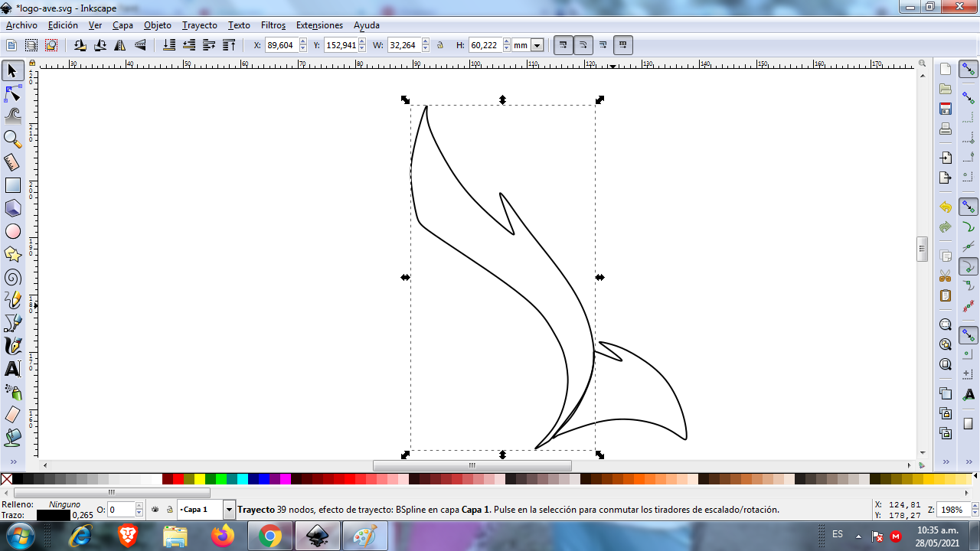Viewport: 980px width, 551px height.
Task: Select the Rectangle tool
Action: 12,185
